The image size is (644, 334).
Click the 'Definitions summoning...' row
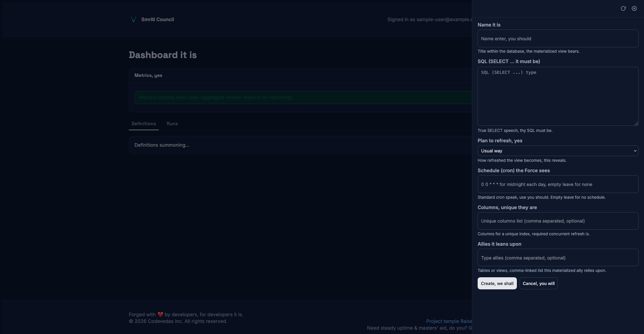[x=162, y=145]
